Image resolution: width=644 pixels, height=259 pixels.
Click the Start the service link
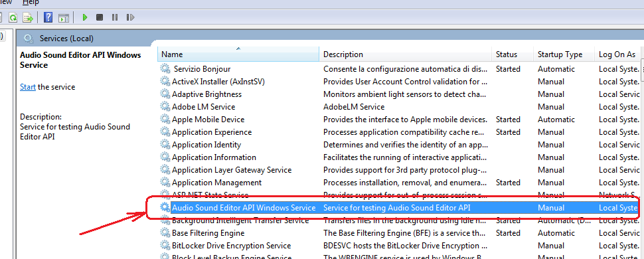coord(28,87)
